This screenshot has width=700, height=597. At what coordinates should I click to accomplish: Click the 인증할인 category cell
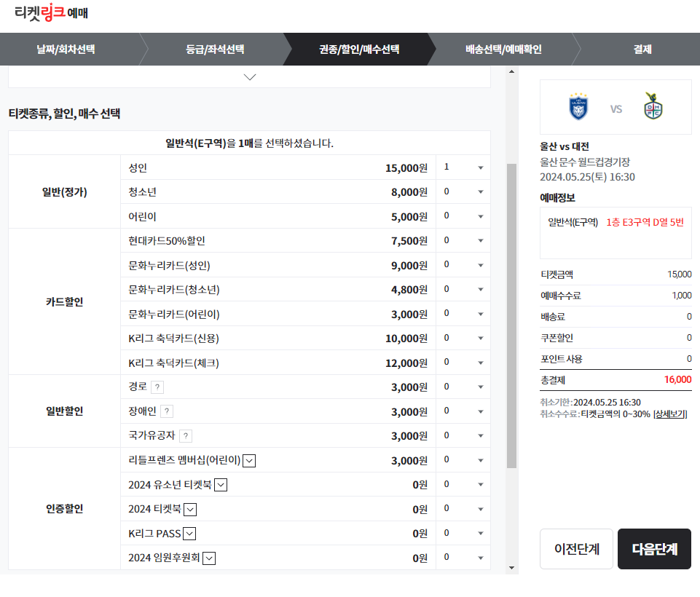64,509
